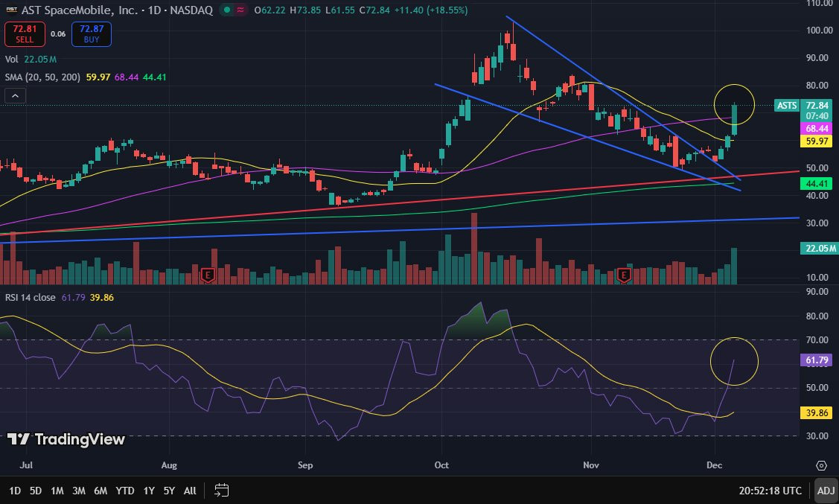Click the SMA (20, 50, 200) indicator label
This screenshot has width=839, height=504.
(43, 77)
